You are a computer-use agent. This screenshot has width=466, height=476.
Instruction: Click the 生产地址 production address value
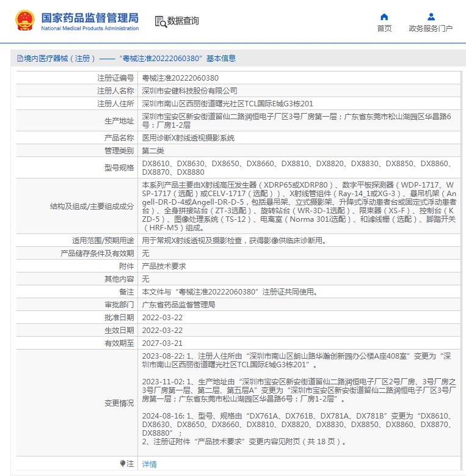(x=296, y=120)
